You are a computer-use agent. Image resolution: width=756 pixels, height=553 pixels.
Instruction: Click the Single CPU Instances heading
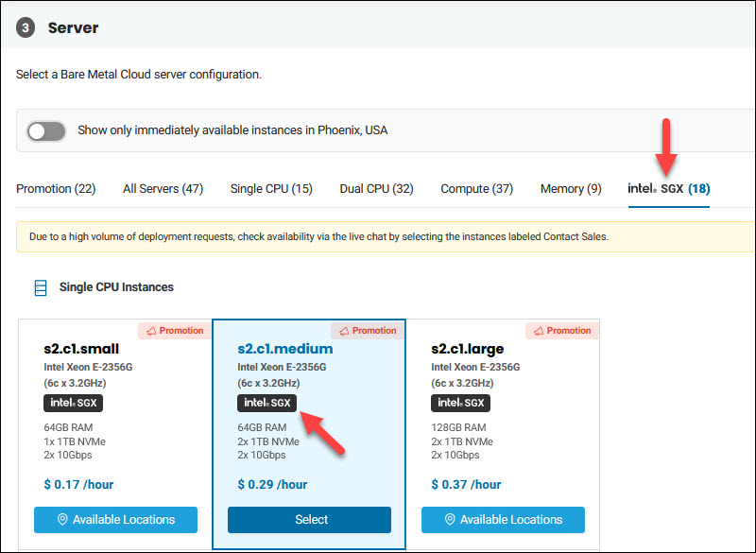coord(116,287)
